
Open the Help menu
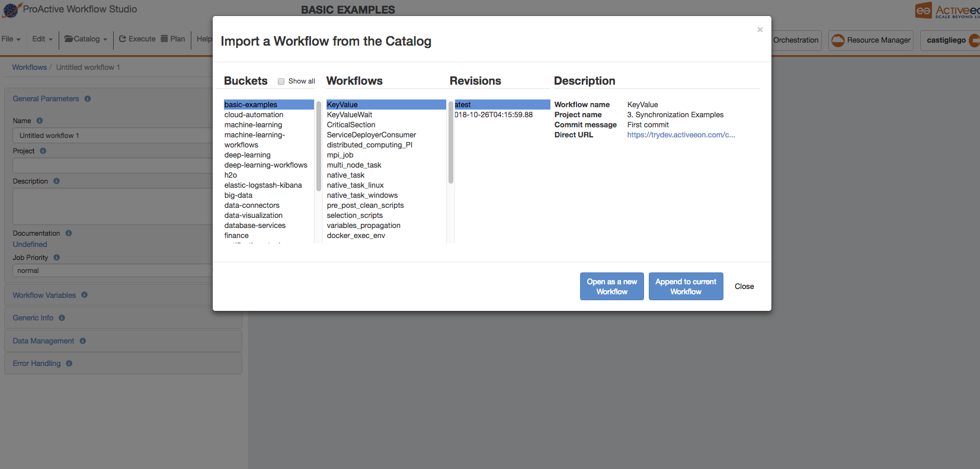204,39
